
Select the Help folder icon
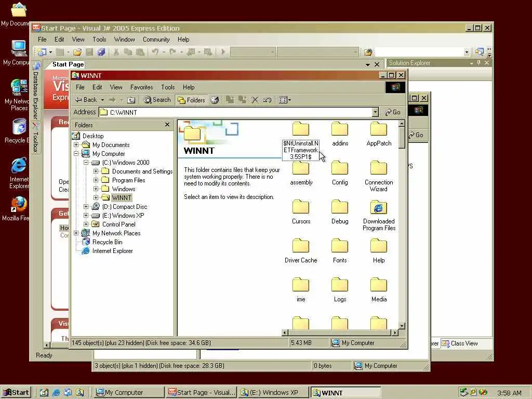click(379, 246)
